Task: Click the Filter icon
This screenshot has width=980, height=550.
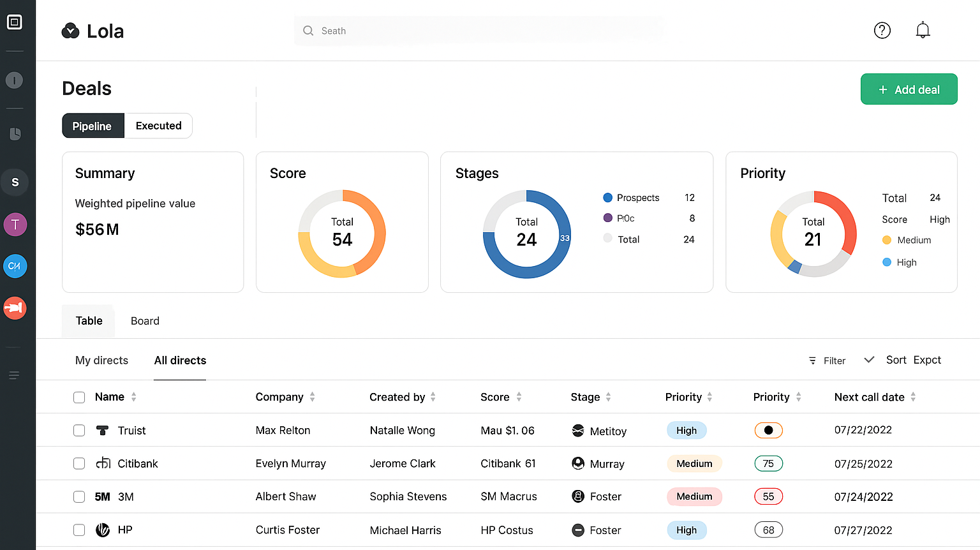Action: (x=812, y=360)
